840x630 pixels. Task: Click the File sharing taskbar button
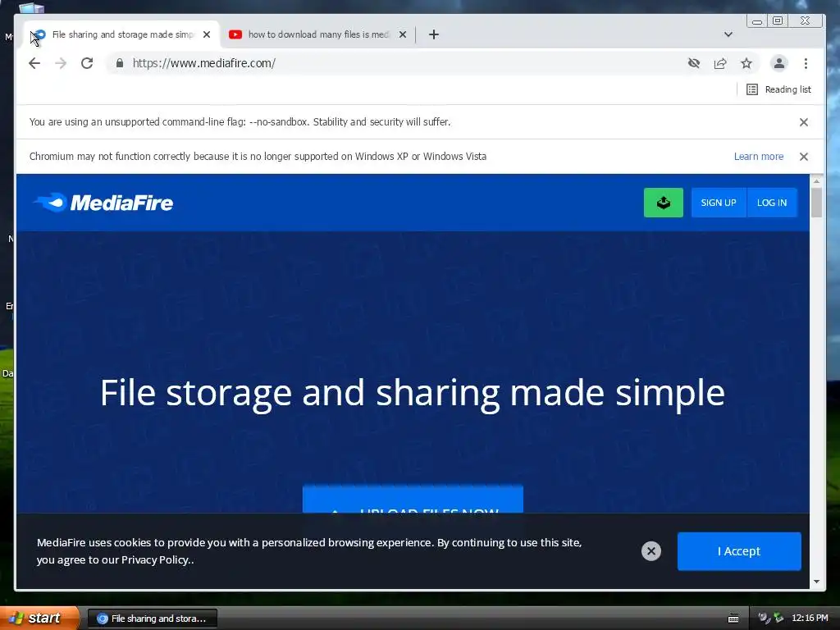point(152,619)
